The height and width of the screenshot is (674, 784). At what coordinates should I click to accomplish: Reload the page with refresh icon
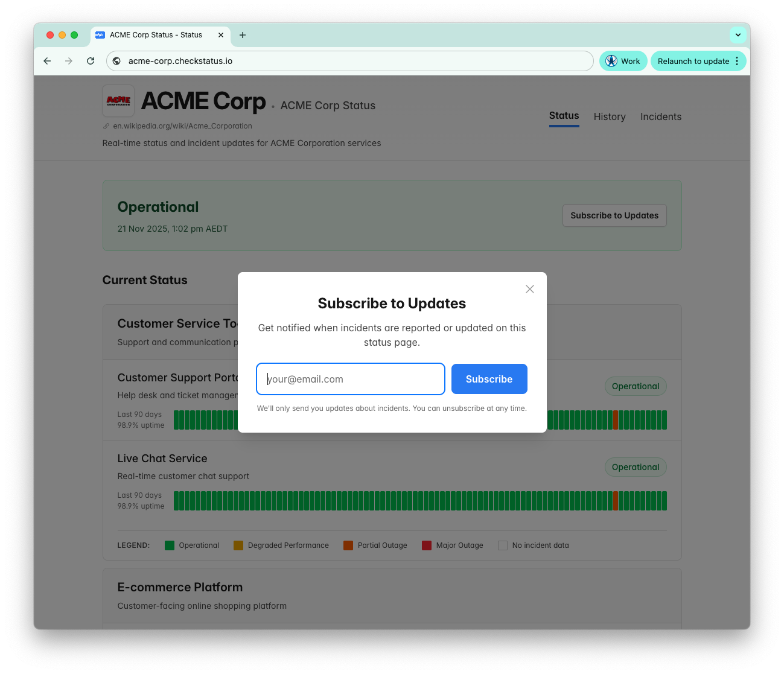91,61
